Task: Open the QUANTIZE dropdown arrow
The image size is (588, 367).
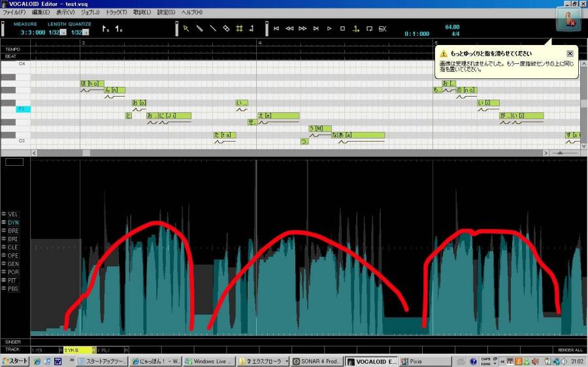Action: click(86, 33)
